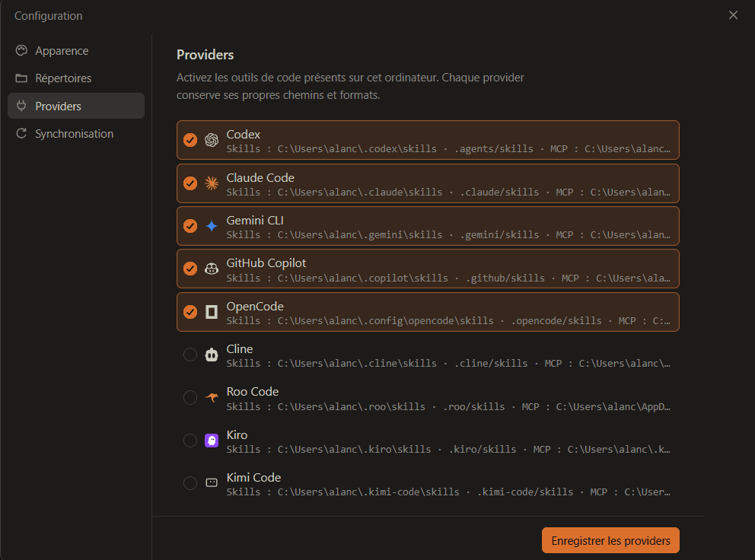
Task: Click the Synchronisation refresh icon
Action: click(x=21, y=133)
